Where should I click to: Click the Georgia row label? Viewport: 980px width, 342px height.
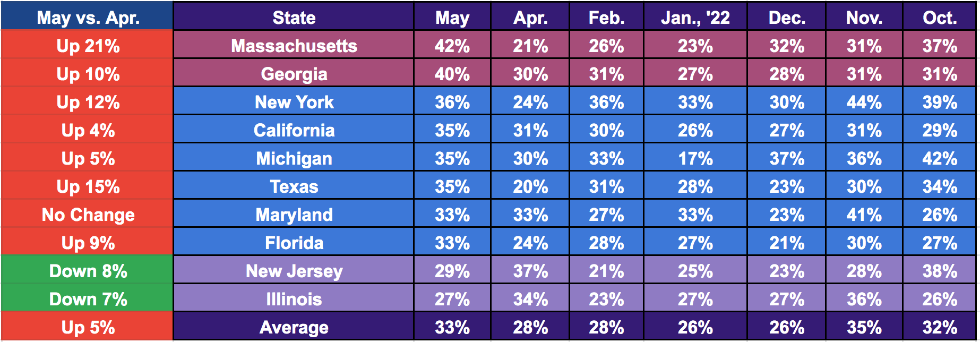[294, 74]
